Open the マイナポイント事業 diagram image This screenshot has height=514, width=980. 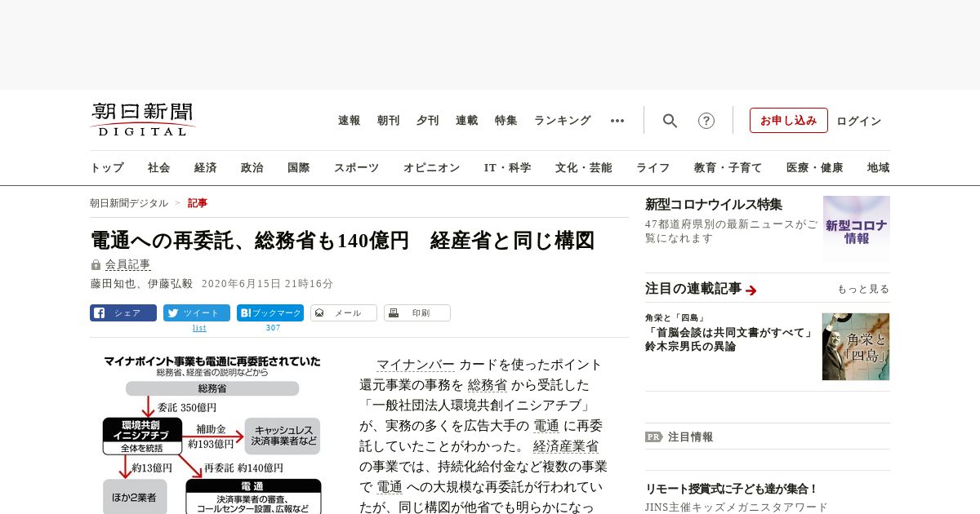coord(212,434)
